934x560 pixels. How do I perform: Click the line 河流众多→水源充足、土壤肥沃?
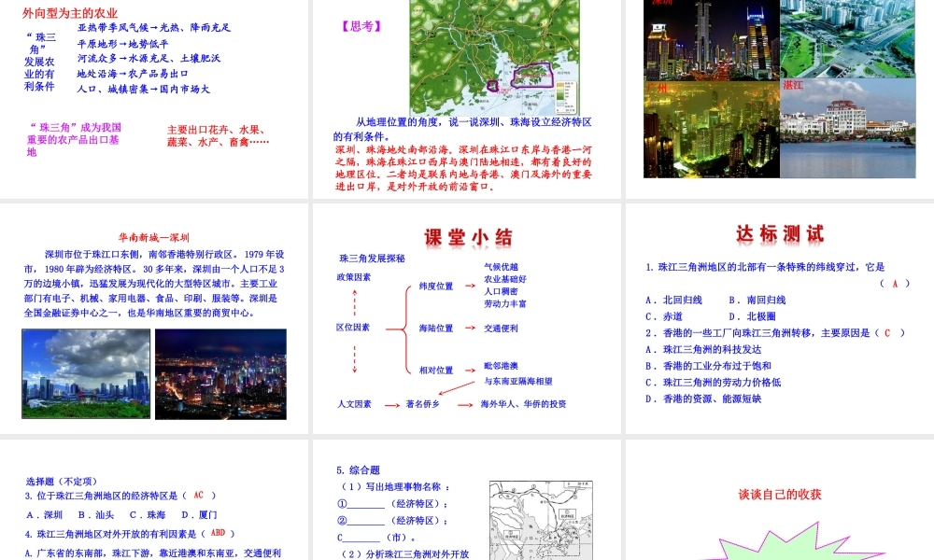pyautogui.click(x=149, y=58)
